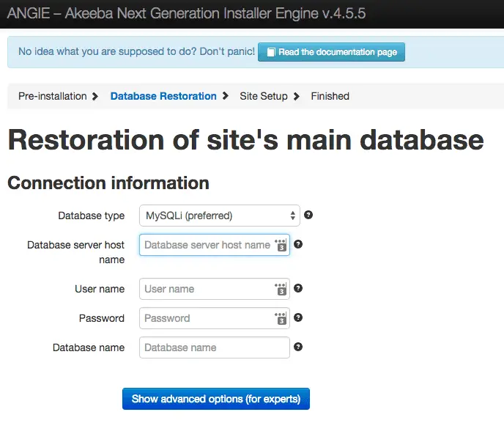Image resolution: width=504 pixels, height=434 pixels.
Task: Click Show advanced options (for experts)
Action: [216, 399]
